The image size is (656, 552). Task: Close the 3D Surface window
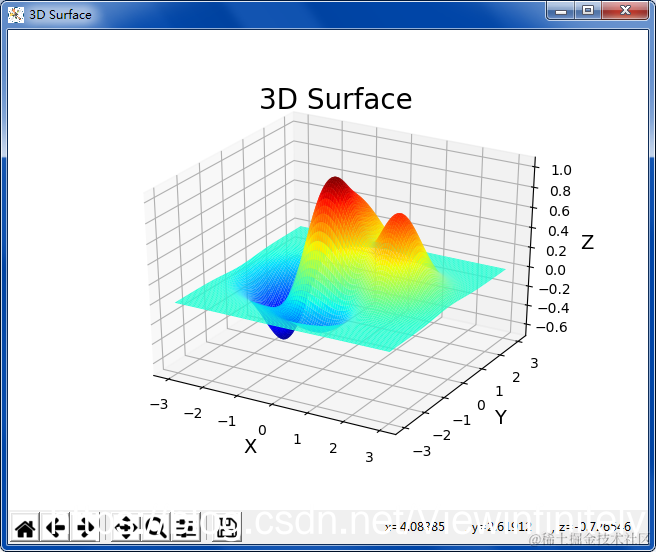click(x=625, y=10)
